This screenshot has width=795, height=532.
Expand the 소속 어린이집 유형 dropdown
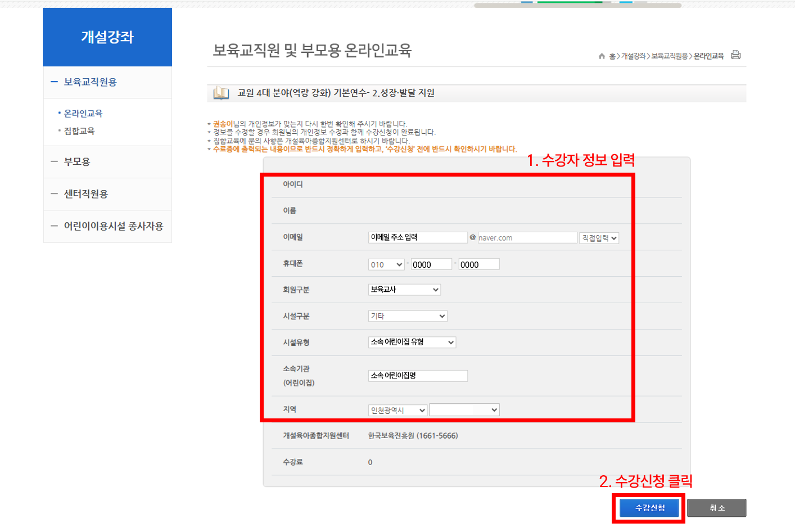412,342
